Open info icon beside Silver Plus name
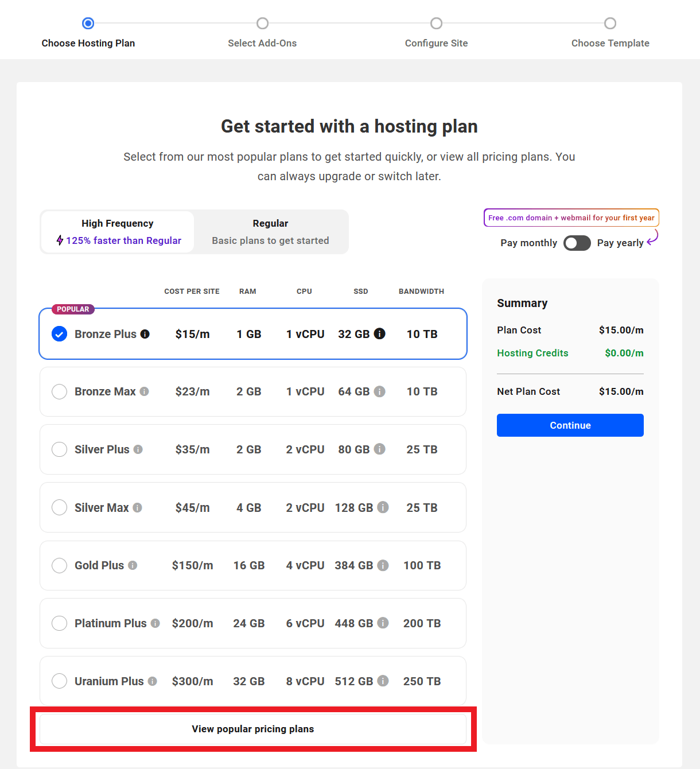 (x=138, y=449)
